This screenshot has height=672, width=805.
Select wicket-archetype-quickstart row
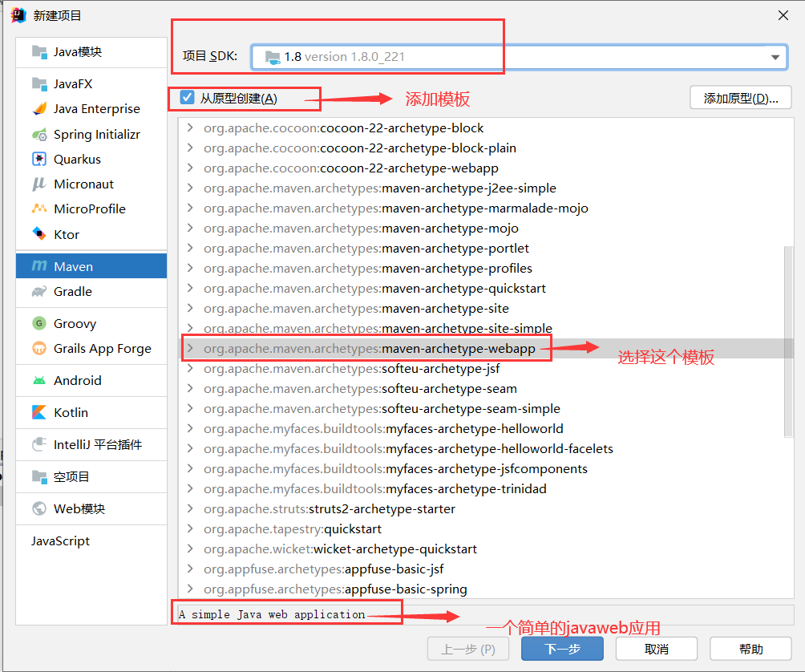pos(486,549)
